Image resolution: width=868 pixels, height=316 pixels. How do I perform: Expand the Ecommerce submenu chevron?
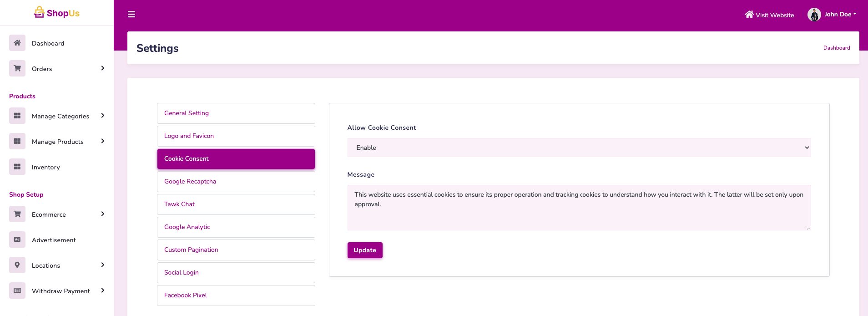pos(103,214)
